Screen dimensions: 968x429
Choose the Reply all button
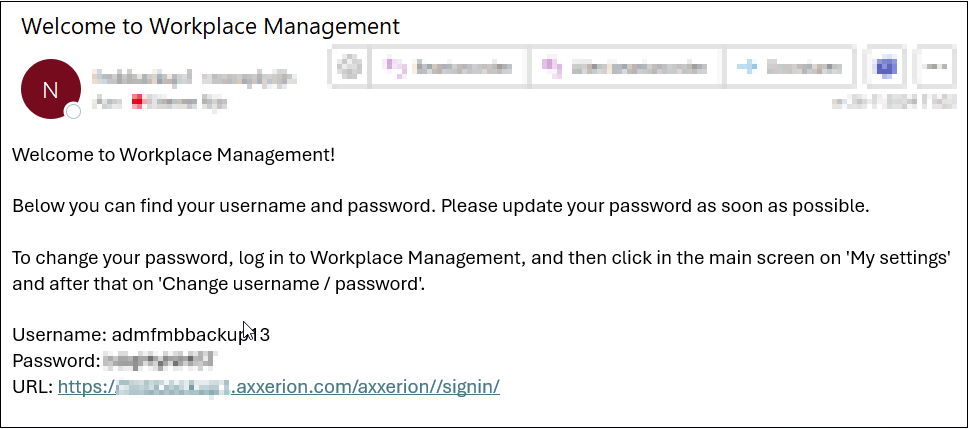(x=625, y=67)
